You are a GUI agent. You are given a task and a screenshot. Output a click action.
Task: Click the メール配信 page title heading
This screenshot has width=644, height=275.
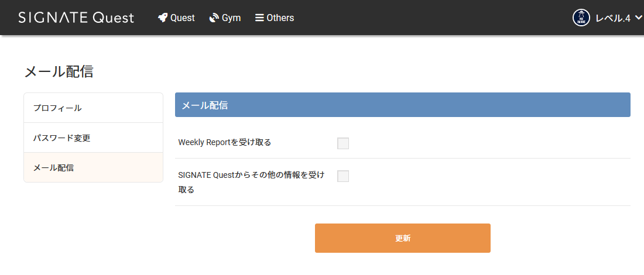[x=59, y=71]
